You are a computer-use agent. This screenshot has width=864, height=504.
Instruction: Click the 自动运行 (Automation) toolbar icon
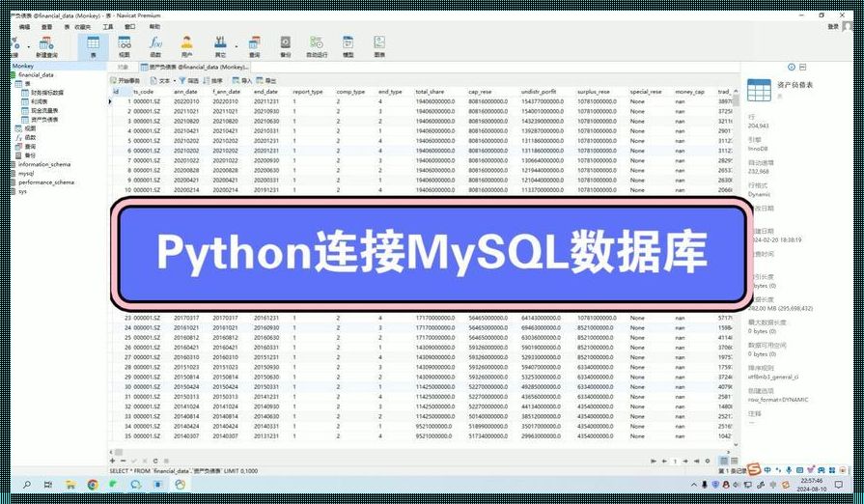[317, 44]
